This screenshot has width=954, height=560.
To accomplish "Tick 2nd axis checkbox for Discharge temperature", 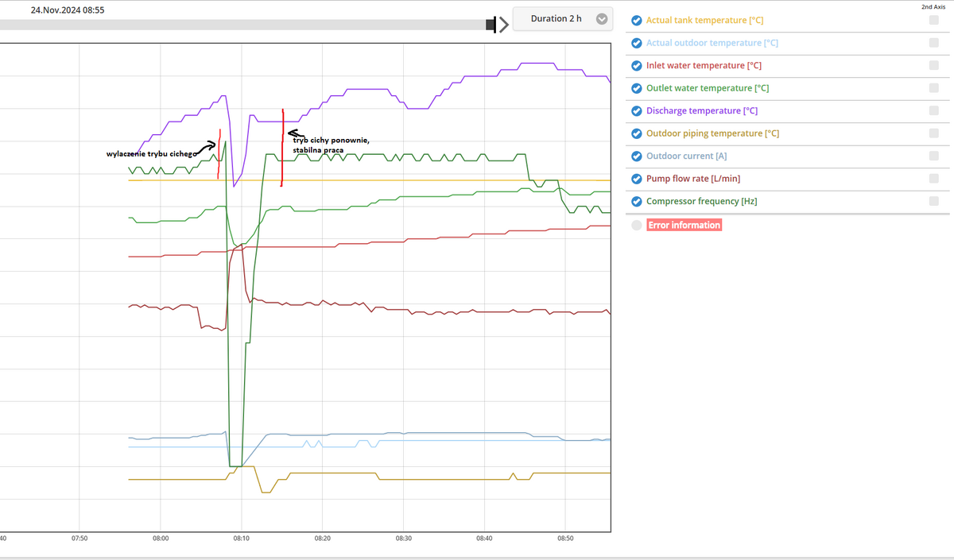I will pos(933,111).
